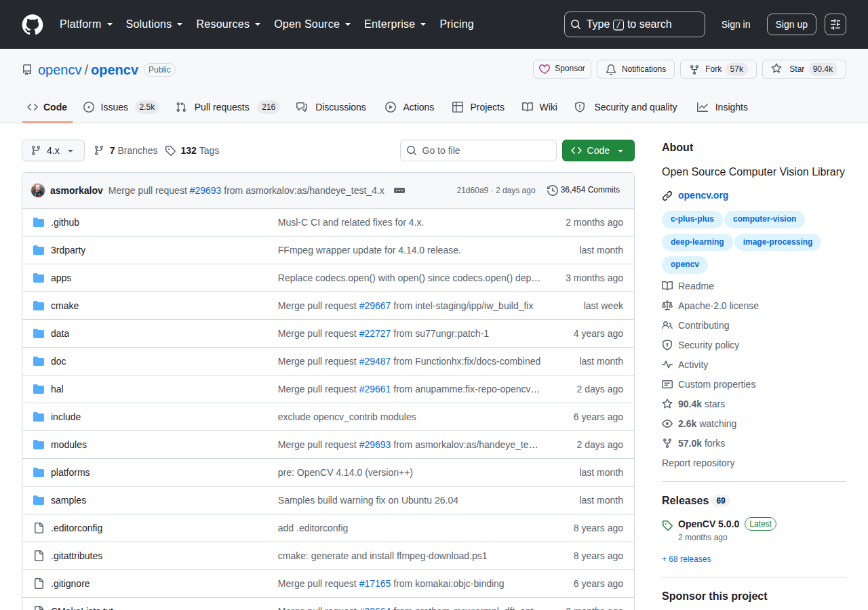
Task: Click the Type / to search field
Action: click(635, 24)
